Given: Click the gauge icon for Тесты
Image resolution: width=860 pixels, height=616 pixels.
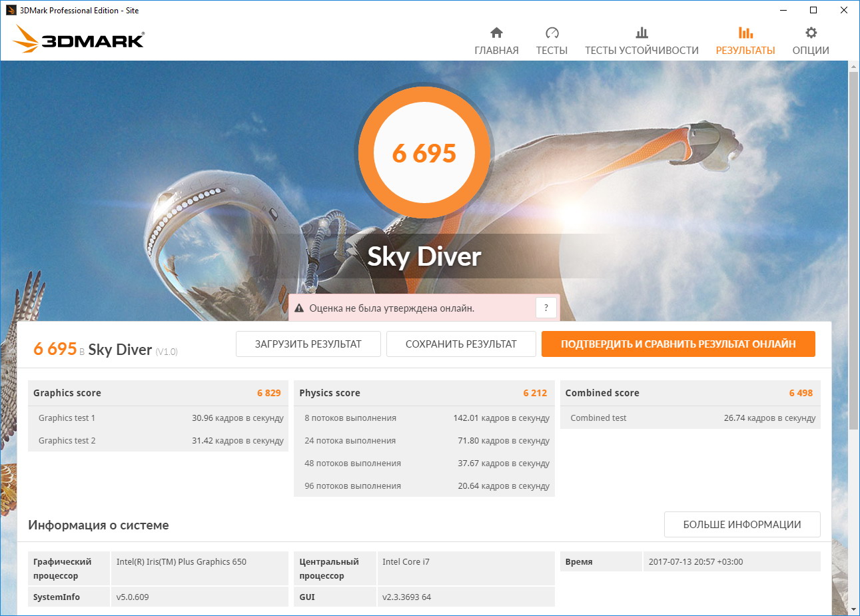Looking at the screenshot, I should 552,33.
